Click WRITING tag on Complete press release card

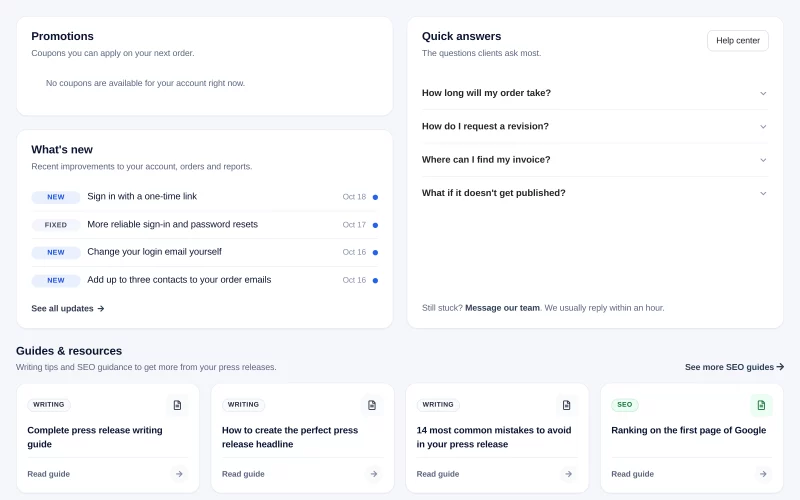tap(49, 405)
